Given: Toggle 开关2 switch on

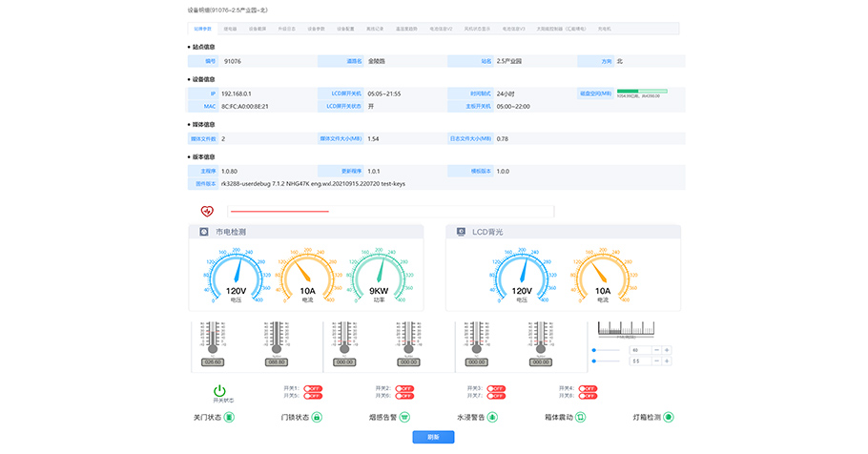Looking at the screenshot, I should (x=404, y=388).
